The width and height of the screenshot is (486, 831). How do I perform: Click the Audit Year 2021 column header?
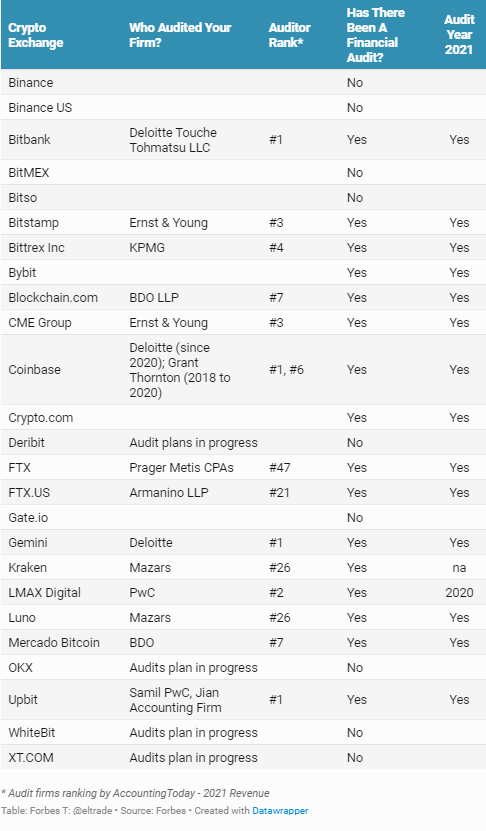(x=459, y=34)
